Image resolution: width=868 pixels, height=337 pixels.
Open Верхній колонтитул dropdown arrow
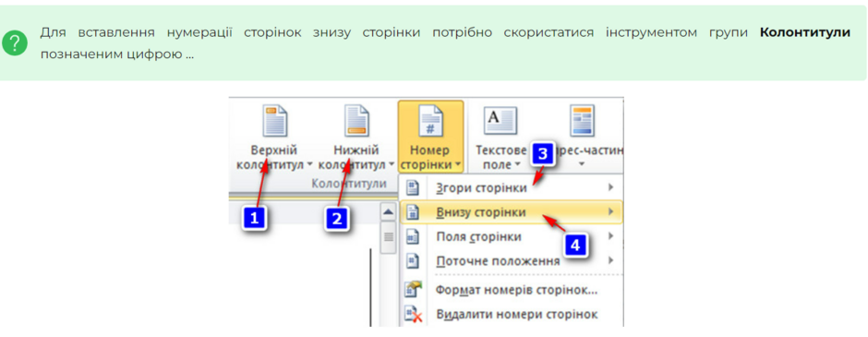pos(309,164)
